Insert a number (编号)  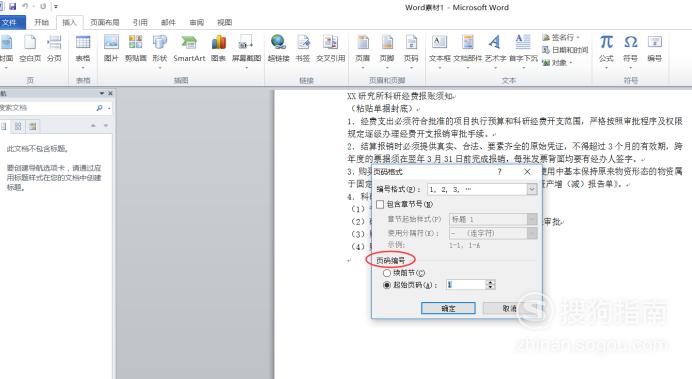click(x=655, y=49)
